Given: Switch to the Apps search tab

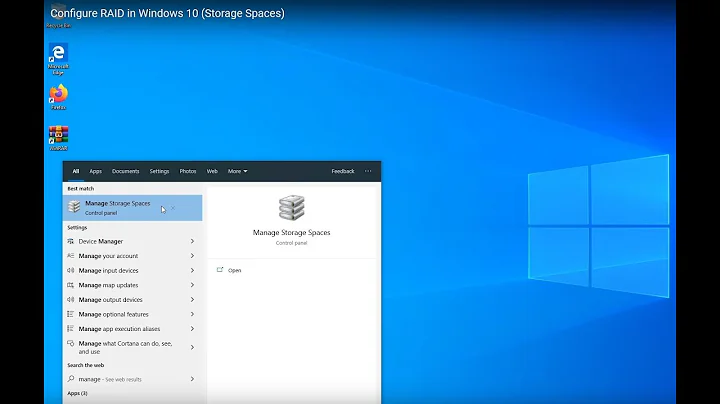Looking at the screenshot, I should pyautogui.click(x=96, y=171).
